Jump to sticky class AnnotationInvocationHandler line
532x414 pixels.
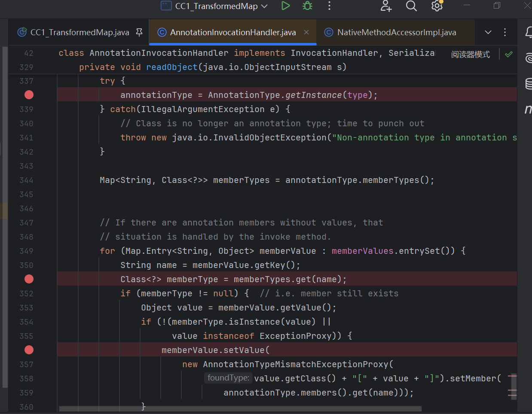(x=246, y=53)
